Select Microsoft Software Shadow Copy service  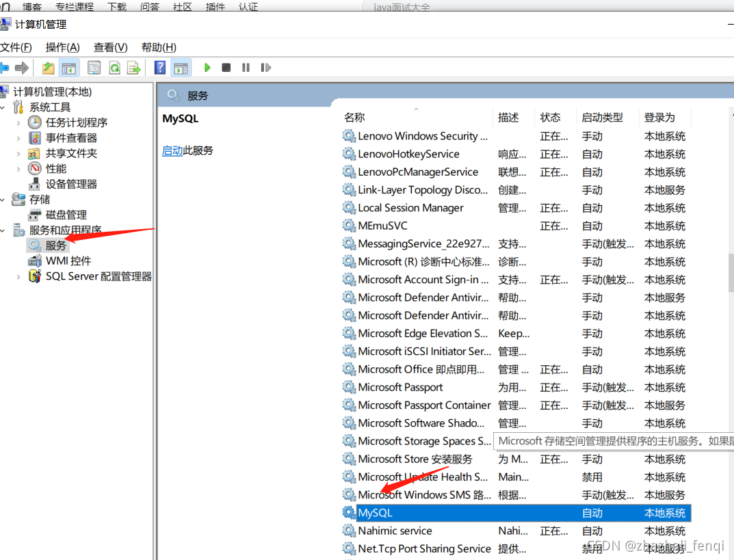point(516,423)
